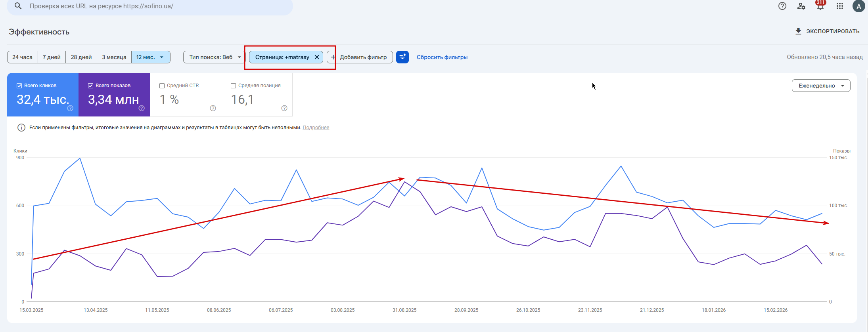868x332 pixels.
Task: Remove the +matrasy page filter
Action: (x=317, y=57)
